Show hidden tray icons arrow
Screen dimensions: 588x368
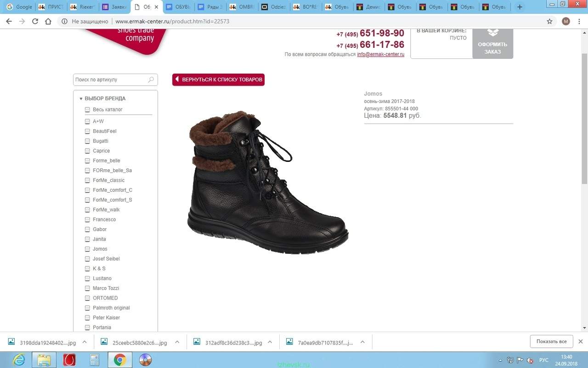click(500, 360)
